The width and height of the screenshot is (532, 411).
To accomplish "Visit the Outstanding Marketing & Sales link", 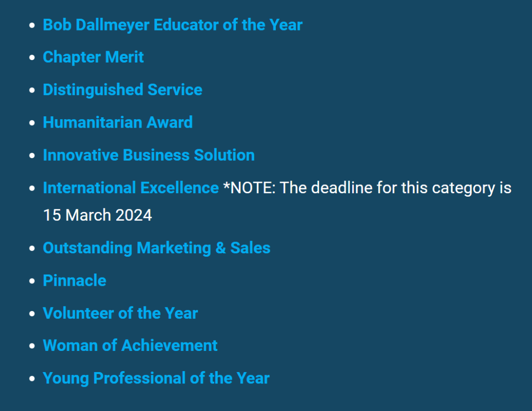I will click(x=156, y=247).
